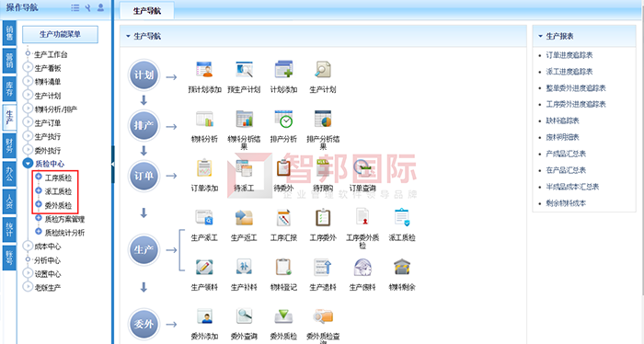Click the 物料剩余 warehouse icon
This screenshot has width=644, height=344.
[x=402, y=268]
